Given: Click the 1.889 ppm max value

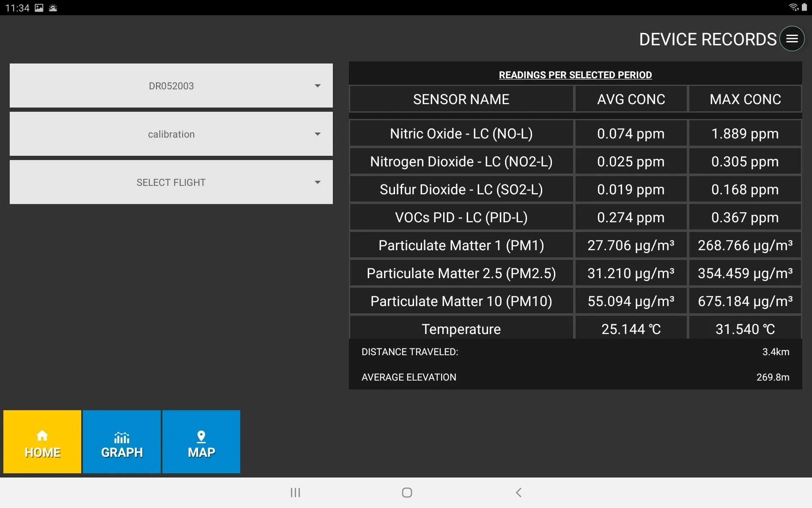Looking at the screenshot, I should pos(745,133).
